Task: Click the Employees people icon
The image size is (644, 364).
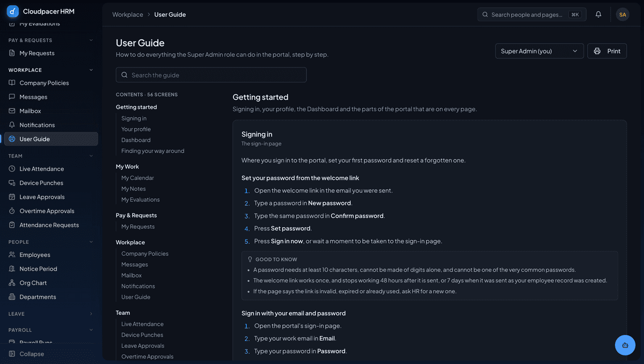Action: (12, 255)
